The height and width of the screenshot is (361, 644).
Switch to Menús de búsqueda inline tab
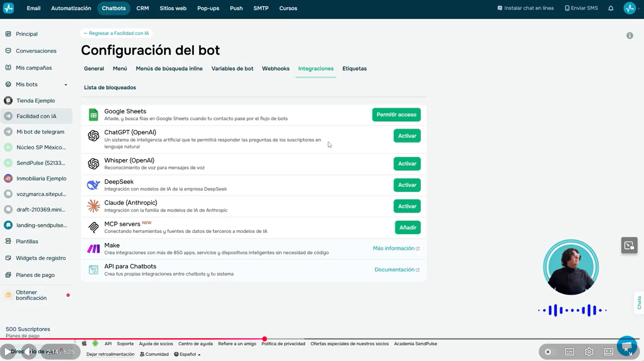(169, 68)
